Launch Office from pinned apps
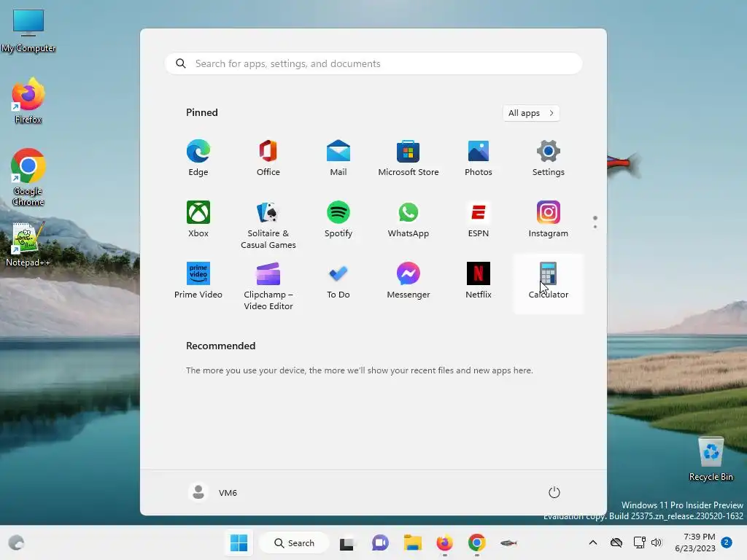The height and width of the screenshot is (560, 747). tap(268, 157)
